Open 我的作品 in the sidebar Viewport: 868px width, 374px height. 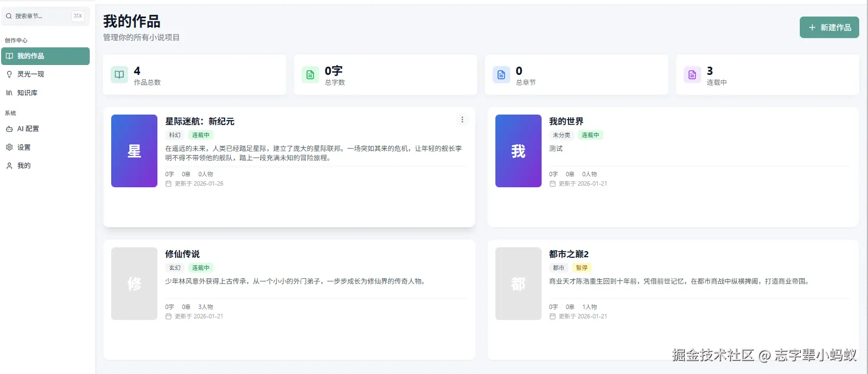coord(46,56)
